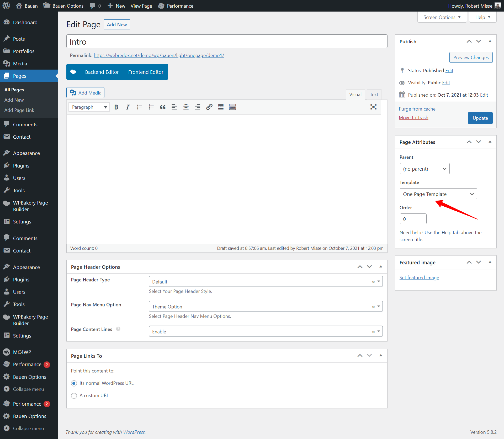Viewport: 504px width, 439px height.
Task: Select 'Its normal WordPress URL' option
Action: pos(74,383)
